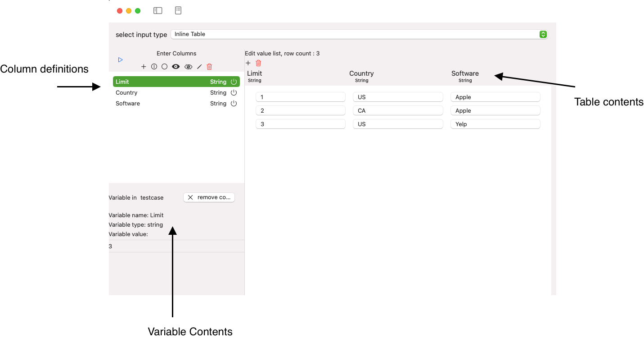Disable the Software column via its power toggle
Viewport: 644px width, 338px height.
point(234,103)
